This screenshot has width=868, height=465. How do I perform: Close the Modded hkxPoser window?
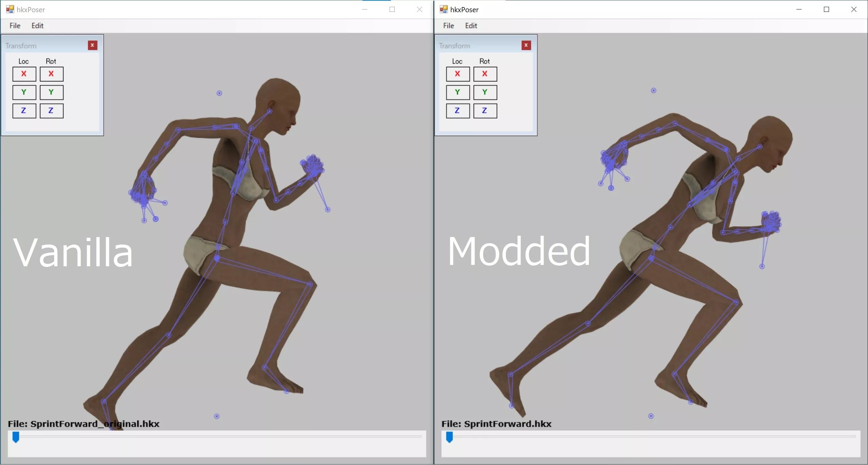854,9
